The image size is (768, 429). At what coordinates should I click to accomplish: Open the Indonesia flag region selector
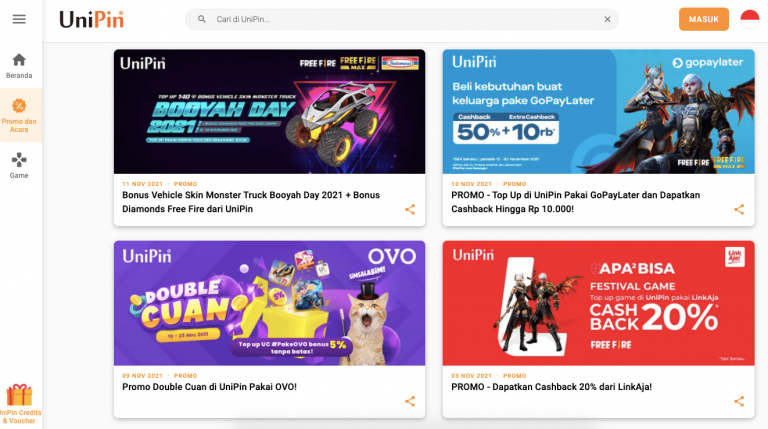(749, 19)
